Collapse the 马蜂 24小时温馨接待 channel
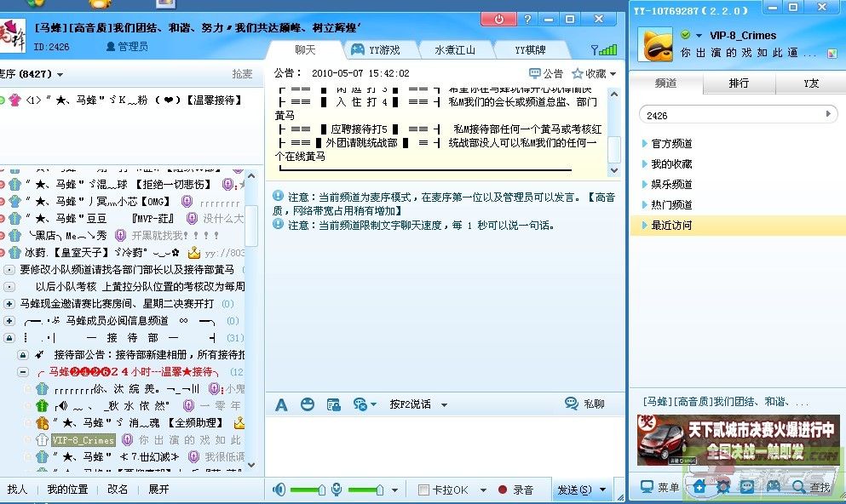846x504 pixels. click(x=23, y=372)
